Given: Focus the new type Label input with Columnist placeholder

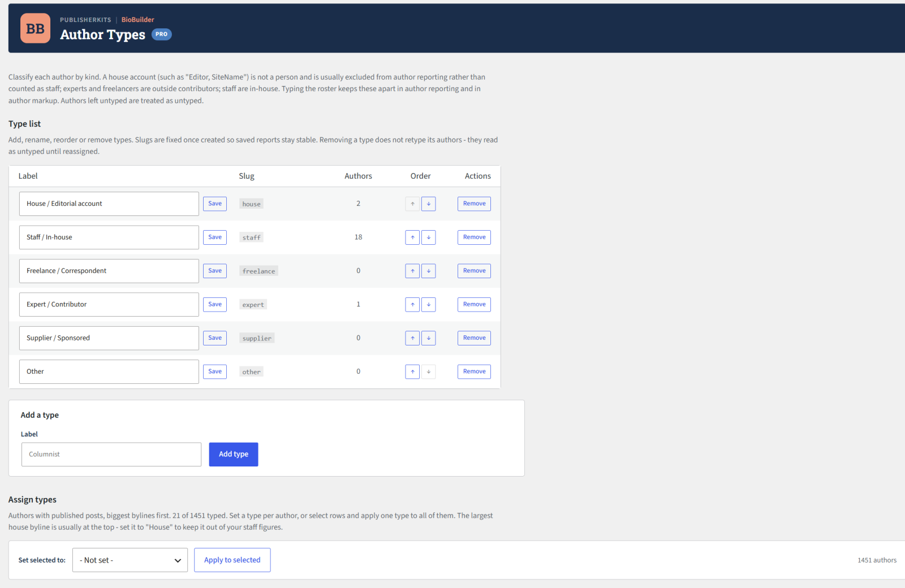Looking at the screenshot, I should [x=111, y=455].
